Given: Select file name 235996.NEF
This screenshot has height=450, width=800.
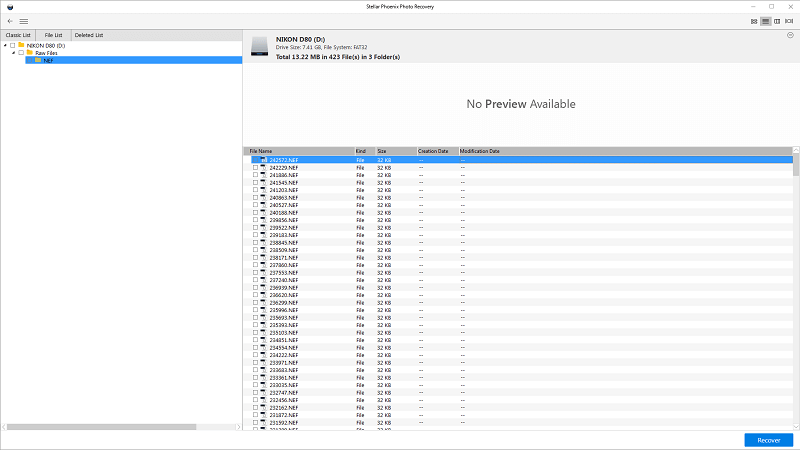Looking at the screenshot, I should tap(284, 310).
